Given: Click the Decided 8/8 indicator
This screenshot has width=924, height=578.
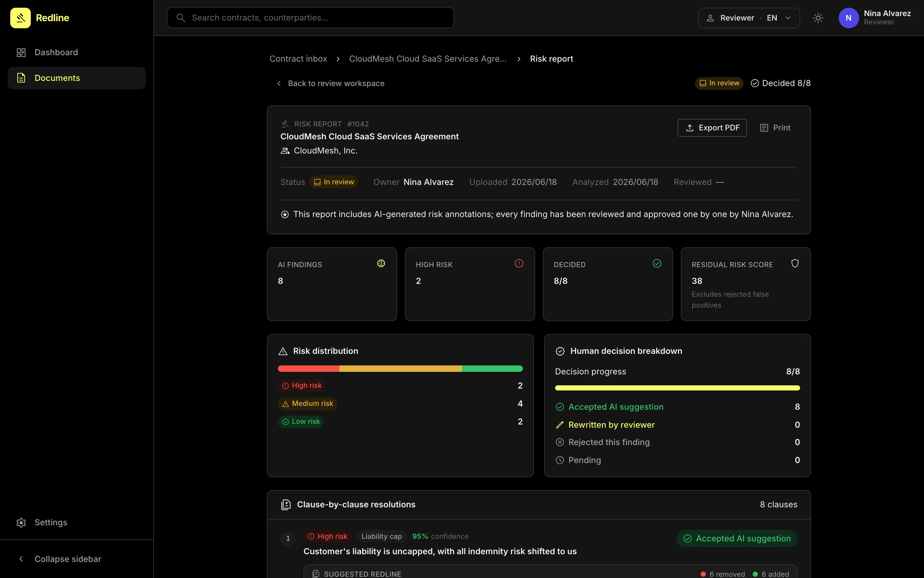Looking at the screenshot, I should click(x=781, y=83).
